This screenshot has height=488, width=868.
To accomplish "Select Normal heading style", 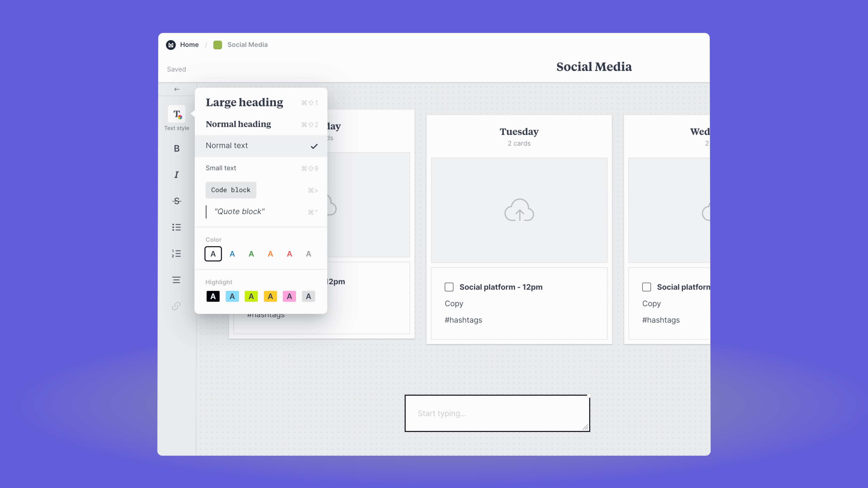I will 238,124.
